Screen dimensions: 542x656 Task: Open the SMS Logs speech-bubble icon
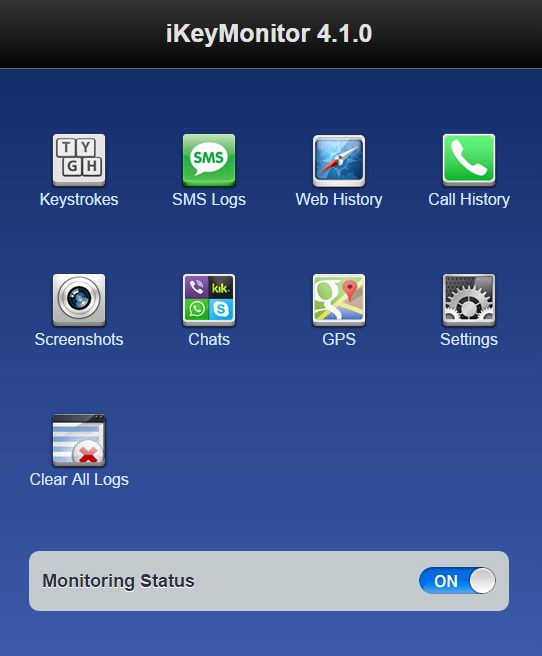[209, 160]
